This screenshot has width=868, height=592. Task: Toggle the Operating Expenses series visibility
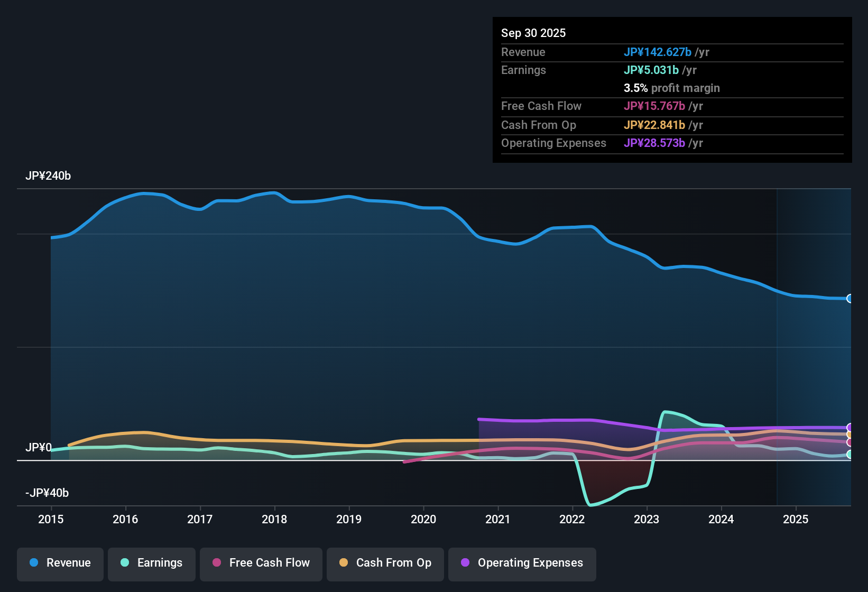click(x=522, y=563)
